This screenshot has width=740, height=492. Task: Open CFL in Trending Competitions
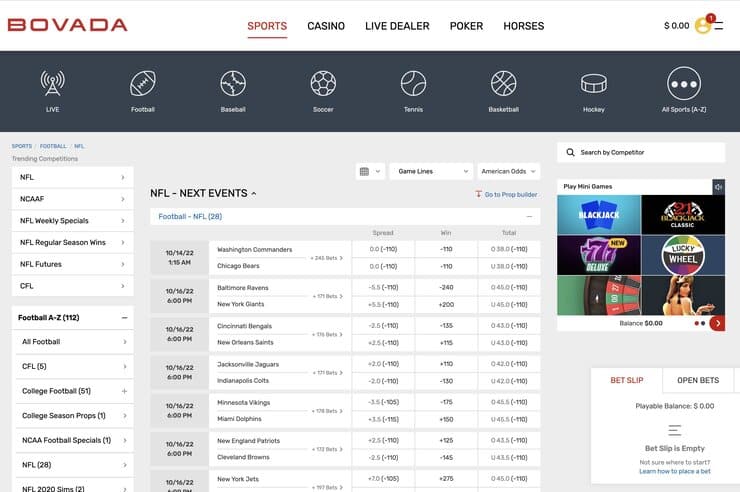click(x=73, y=286)
